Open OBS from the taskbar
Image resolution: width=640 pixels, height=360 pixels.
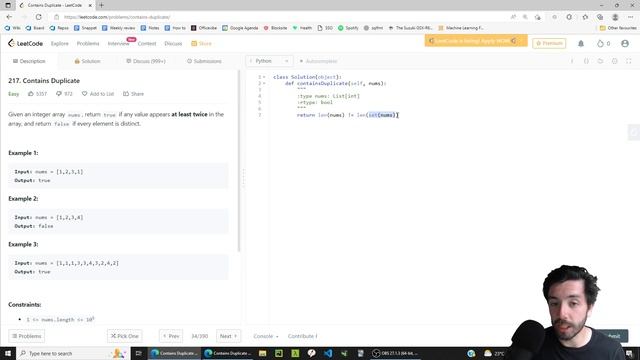point(396,353)
